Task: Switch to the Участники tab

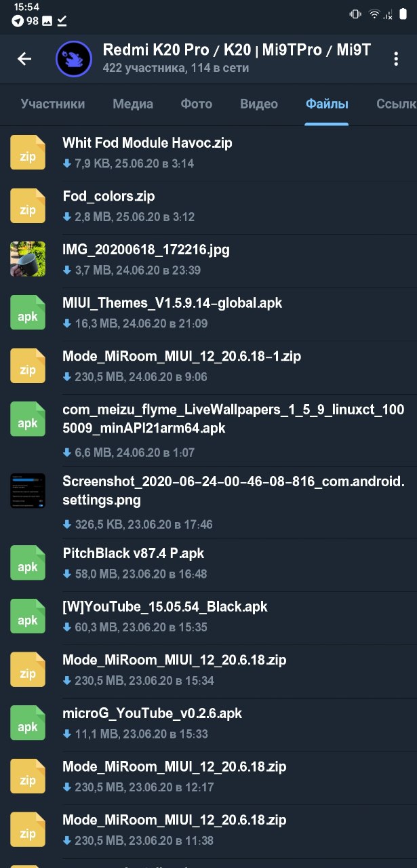Action: [x=53, y=104]
